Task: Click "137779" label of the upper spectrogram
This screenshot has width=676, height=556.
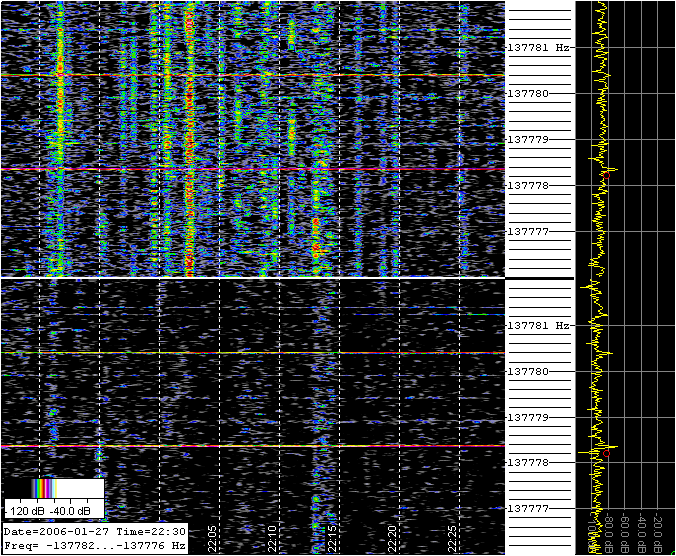Action: tap(529, 140)
